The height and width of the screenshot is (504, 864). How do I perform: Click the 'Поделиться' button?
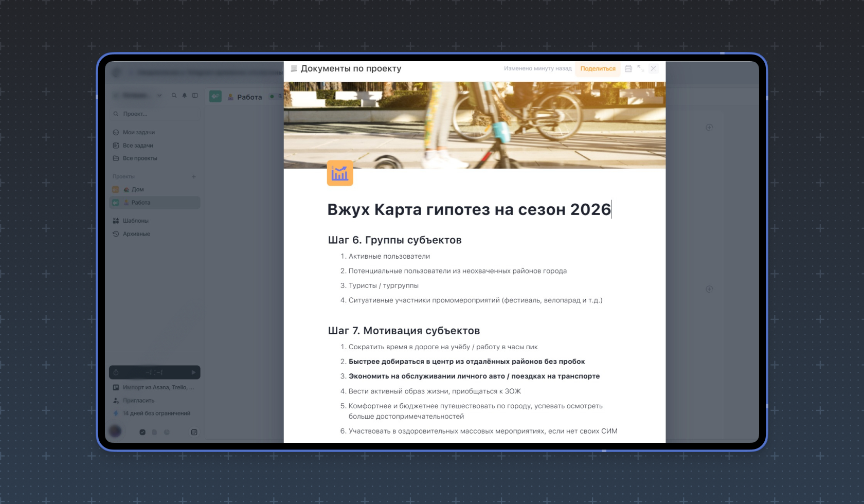598,68
